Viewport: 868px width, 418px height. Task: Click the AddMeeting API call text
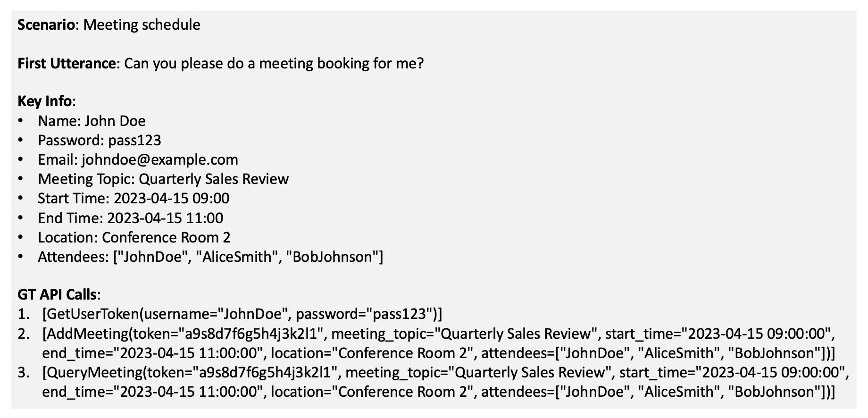click(x=439, y=343)
